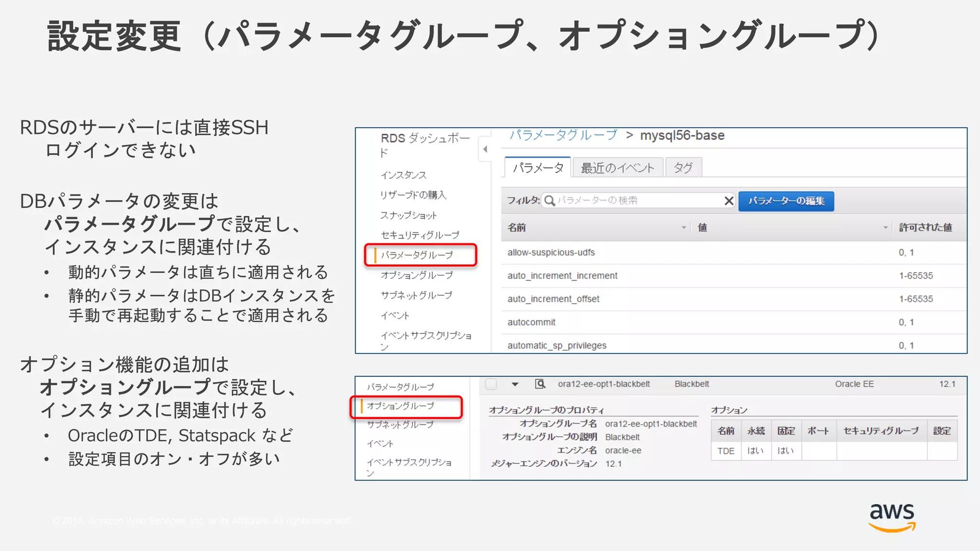The height and width of the screenshot is (551, 980).
Task: Click Oracle EE in option group row
Action: pyautogui.click(x=854, y=384)
